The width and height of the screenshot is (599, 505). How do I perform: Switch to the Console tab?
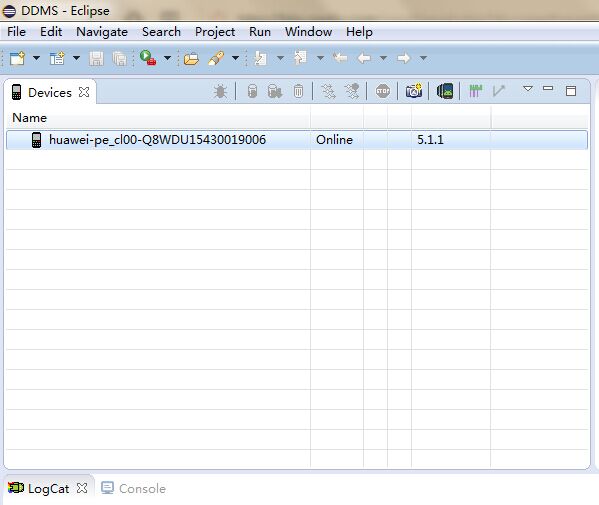[133, 488]
